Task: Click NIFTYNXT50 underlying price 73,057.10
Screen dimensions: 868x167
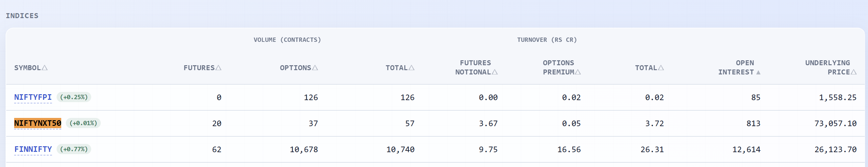Action: click(835, 124)
